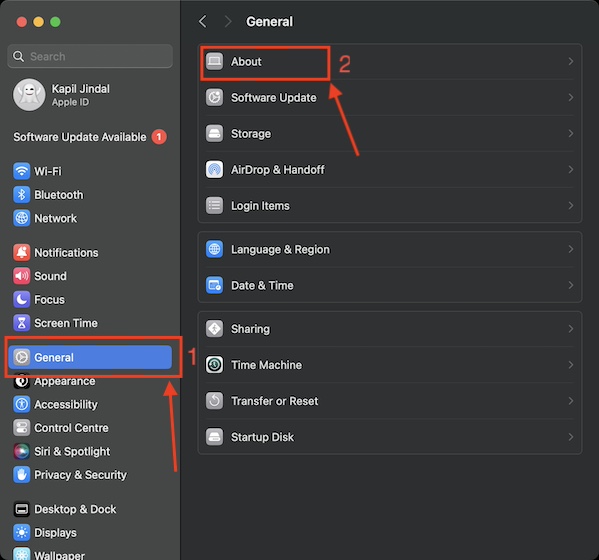Click the Sharing row chevron
Viewport: 599px width, 560px height.
point(570,329)
